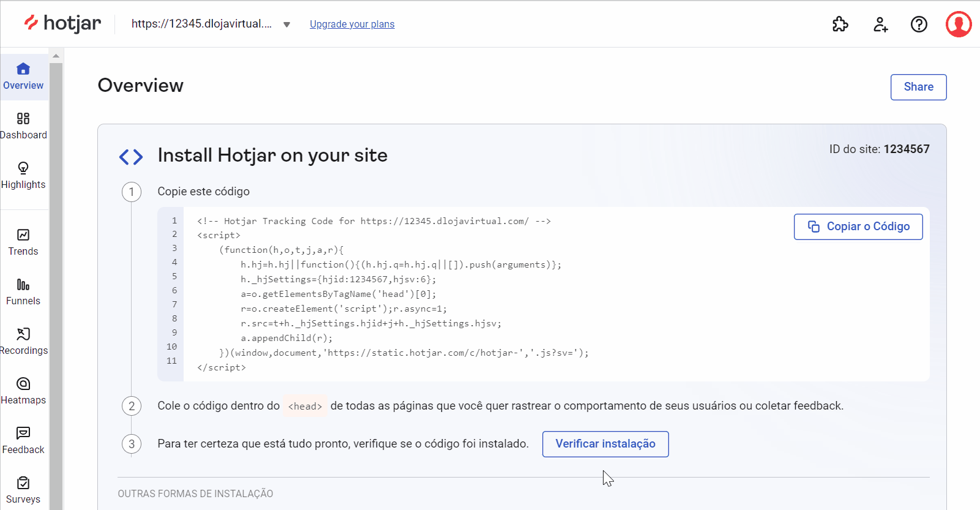Open Highlights in the sidebar
Screen dimensions: 980x510
point(23,176)
